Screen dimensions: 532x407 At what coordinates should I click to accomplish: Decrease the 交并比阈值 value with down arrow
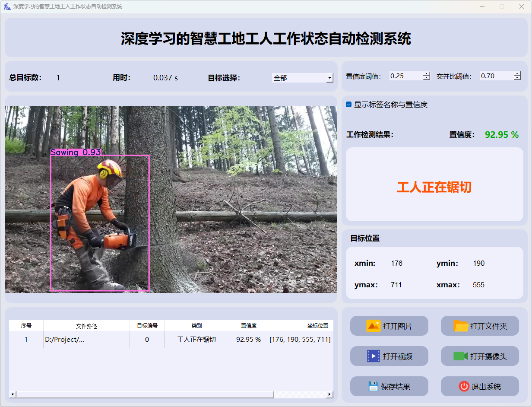[x=517, y=78]
